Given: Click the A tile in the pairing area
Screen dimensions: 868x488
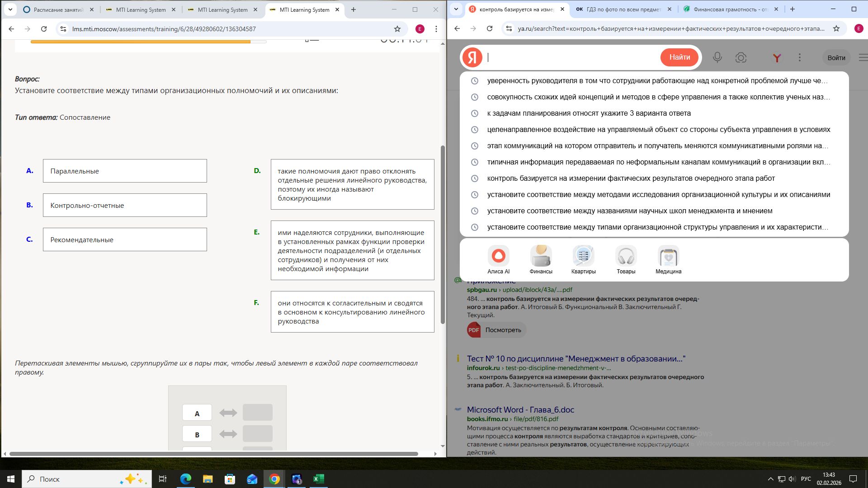Looking at the screenshot, I should (197, 413).
